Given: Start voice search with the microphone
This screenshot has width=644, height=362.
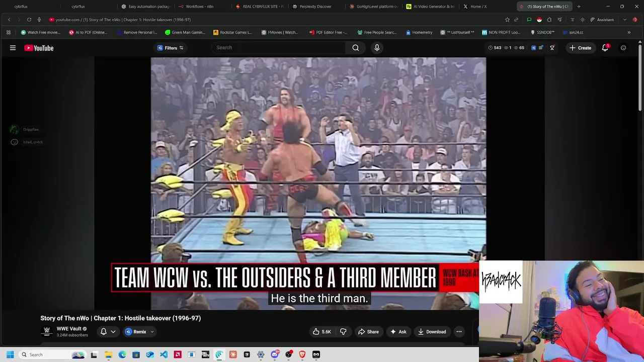Looking at the screenshot, I should (377, 48).
